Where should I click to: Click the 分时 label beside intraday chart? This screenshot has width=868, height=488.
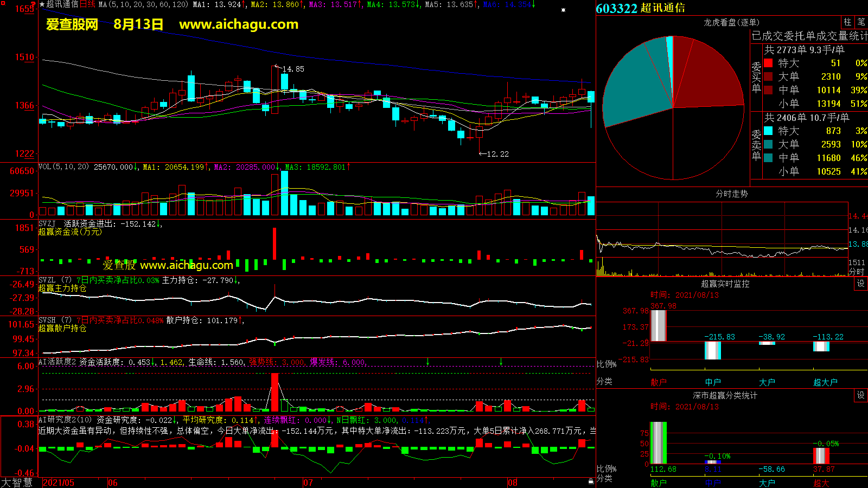(x=857, y=272)
